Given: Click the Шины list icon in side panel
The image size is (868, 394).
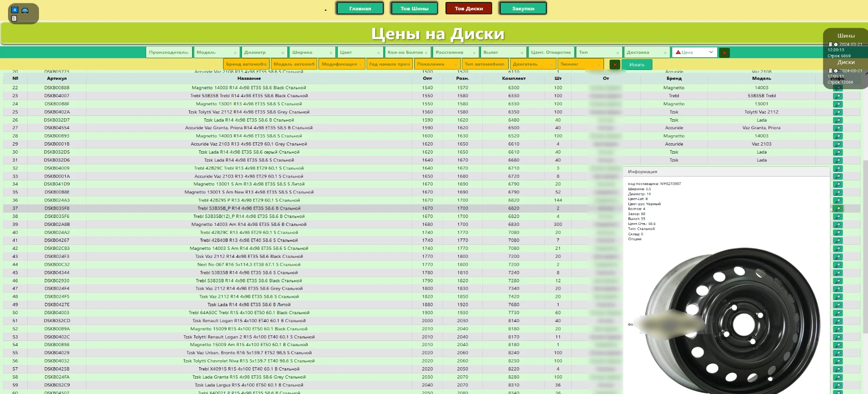Looking at the screenshot, I should tap(830, 44).
